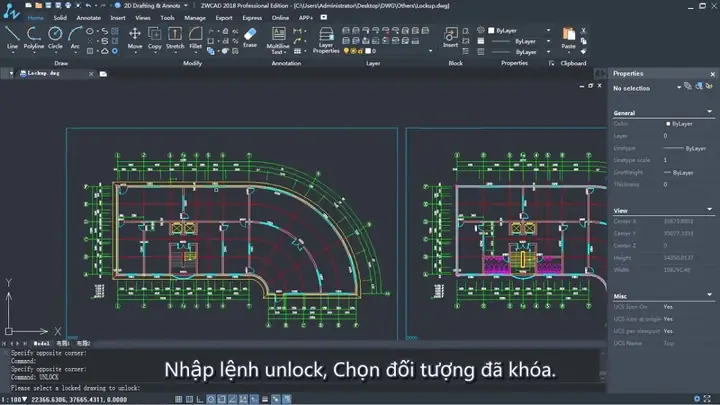Open Layer Properties manager

click(x=326, y=40)
